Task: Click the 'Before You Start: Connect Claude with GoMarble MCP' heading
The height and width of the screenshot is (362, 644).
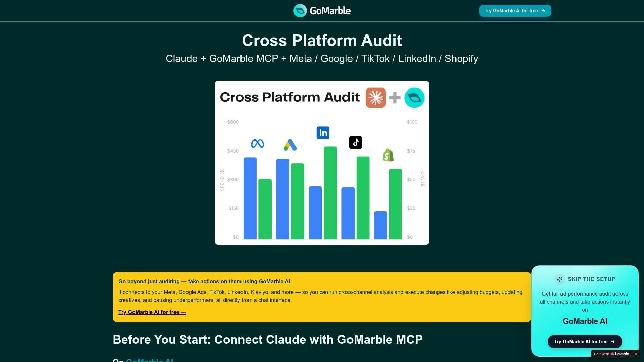Action: point(268,340)
